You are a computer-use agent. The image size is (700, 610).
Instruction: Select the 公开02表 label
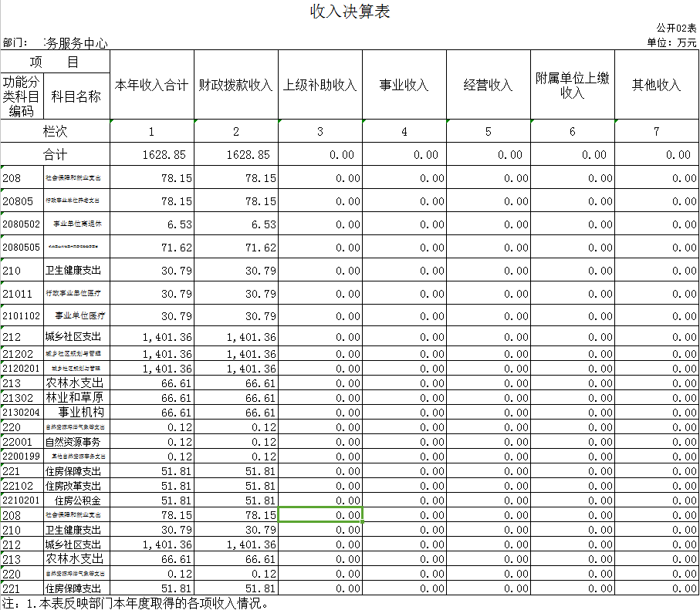point(676,28)
